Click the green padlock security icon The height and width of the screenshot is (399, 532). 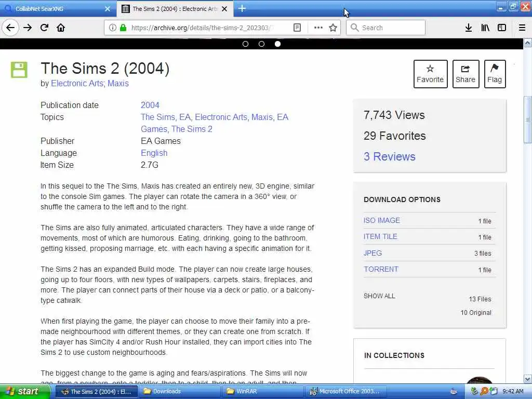click(x=123, y=28)
